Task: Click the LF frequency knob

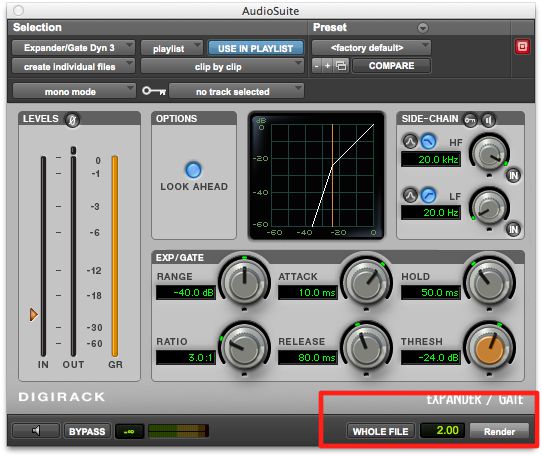Action: pos(489,207)
